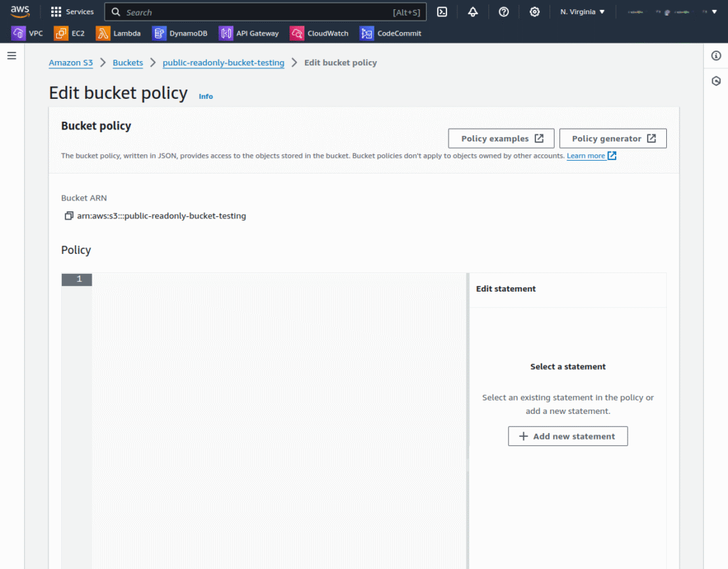Follow the Learn more link

click(586, 156)
